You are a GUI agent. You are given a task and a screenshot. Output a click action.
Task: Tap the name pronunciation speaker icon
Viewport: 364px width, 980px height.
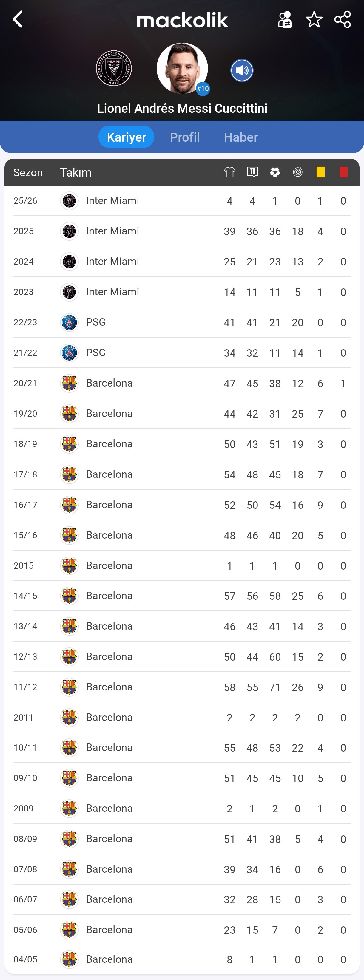tap(242, 70)
